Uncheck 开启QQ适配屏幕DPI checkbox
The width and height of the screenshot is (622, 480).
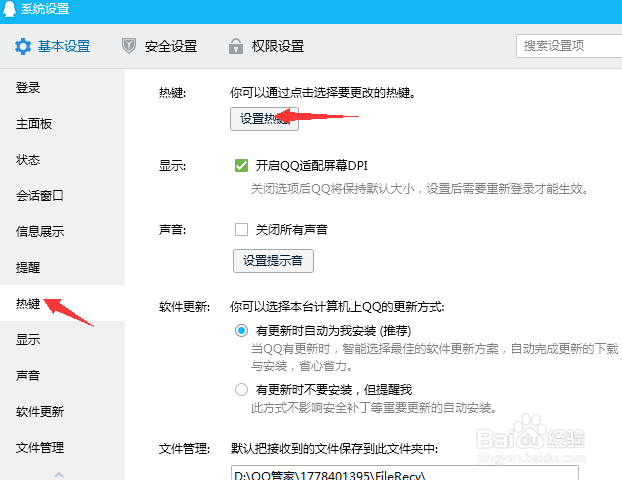pos(241,165)
